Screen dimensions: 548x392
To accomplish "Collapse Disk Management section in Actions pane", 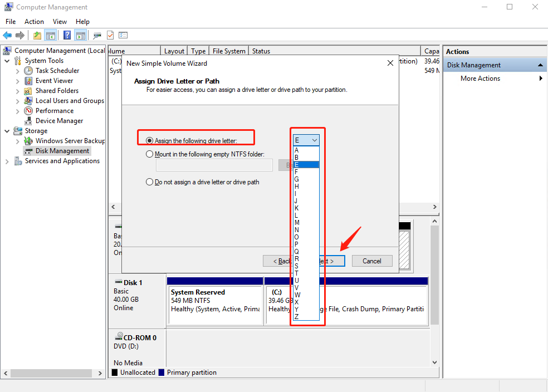I will click(x=540, y=65).
